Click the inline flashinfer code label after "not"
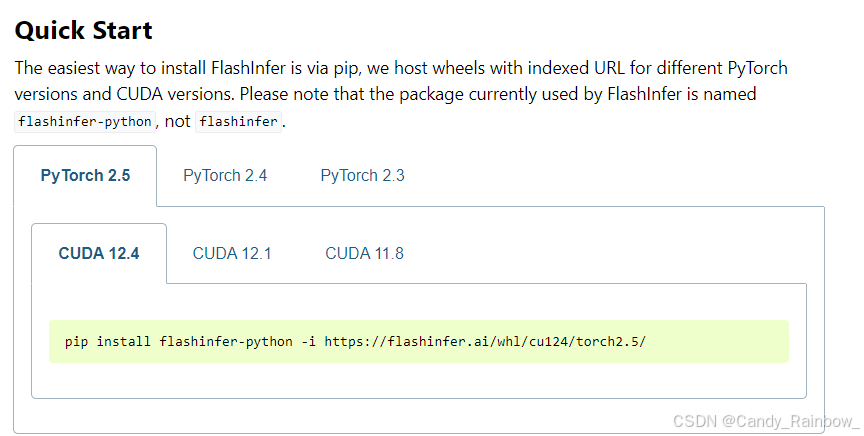Viewport: 864px width, 436px height. [x=239, y=121]
